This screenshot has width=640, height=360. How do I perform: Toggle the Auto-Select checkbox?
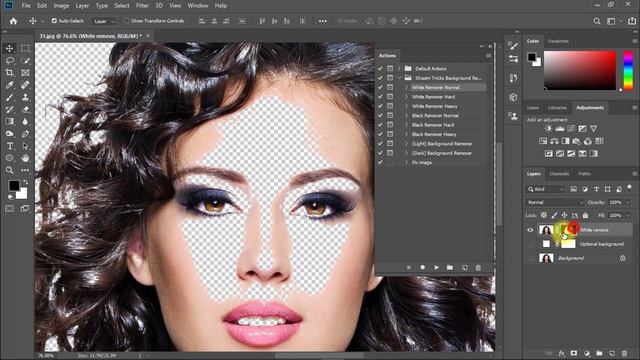click(54, 21)
